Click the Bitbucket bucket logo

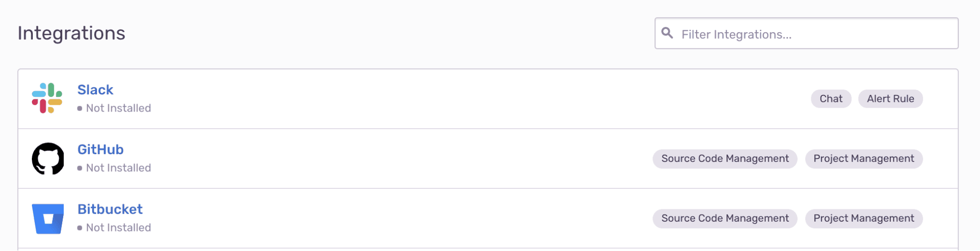click(x=48, y=219)
